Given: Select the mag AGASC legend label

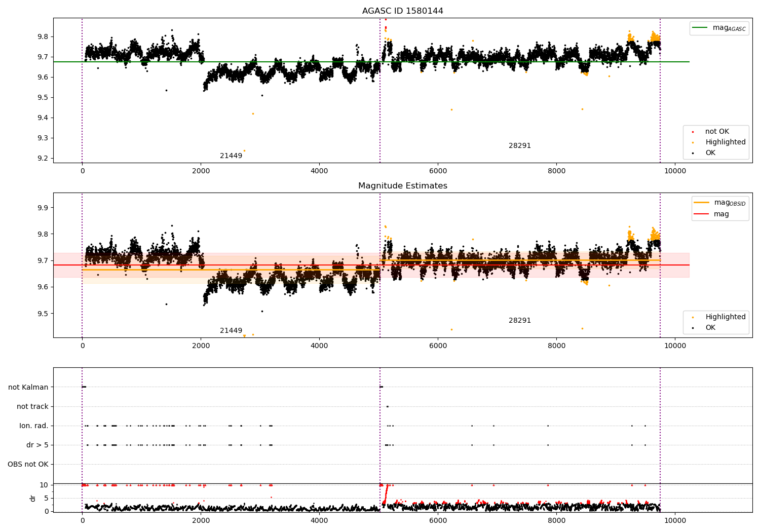Looking at the screenshot, I should coord(729,28).
